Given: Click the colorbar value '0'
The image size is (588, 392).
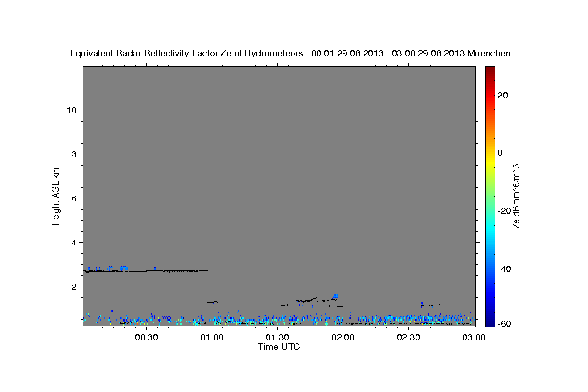Looking at the screenshot, I should pyautogui.click(x=500, y=153).
